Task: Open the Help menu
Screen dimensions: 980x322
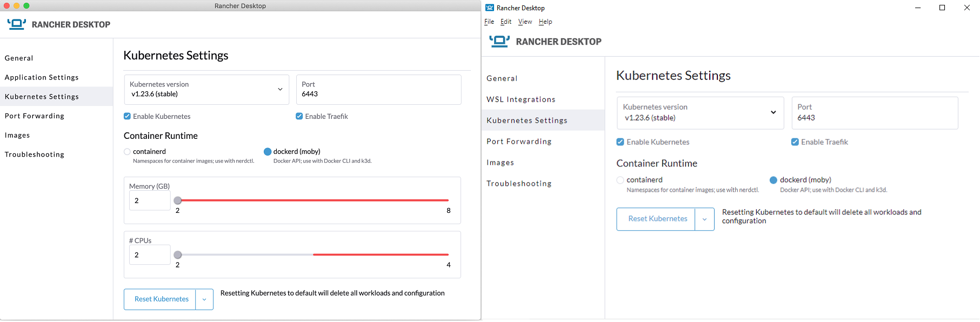Action: coord(545,22)
